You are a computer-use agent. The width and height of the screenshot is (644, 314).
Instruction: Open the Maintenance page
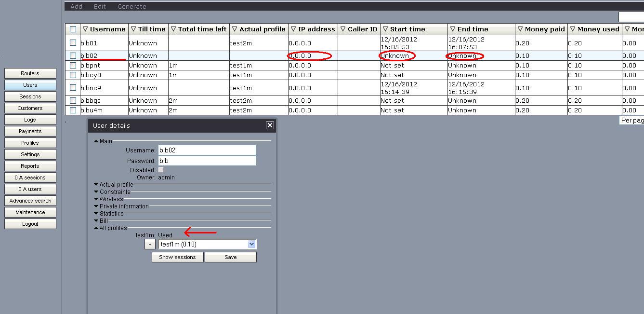(x=30, y=212)
